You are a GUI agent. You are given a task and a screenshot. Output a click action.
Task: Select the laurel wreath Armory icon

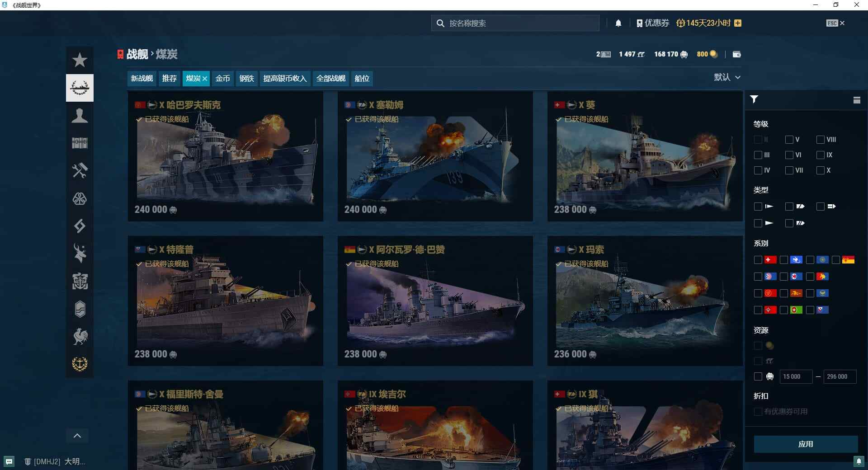coord(80,88)
